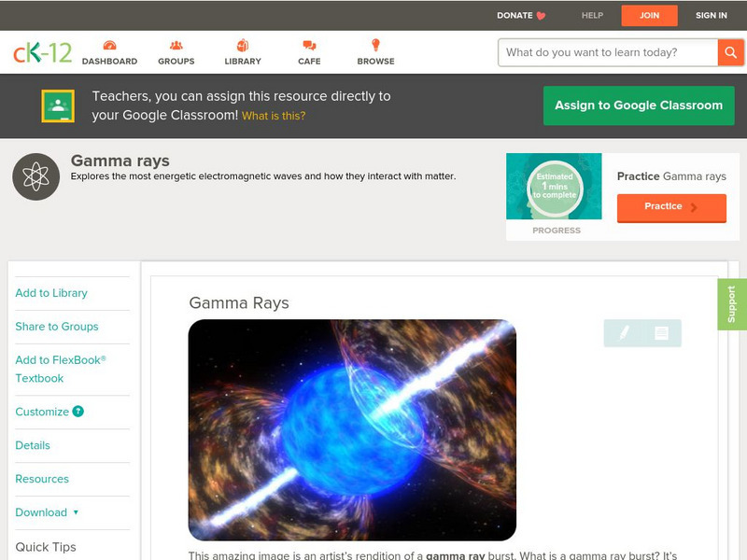
Task: Click the JOIN button
Action: coord(649,15)
